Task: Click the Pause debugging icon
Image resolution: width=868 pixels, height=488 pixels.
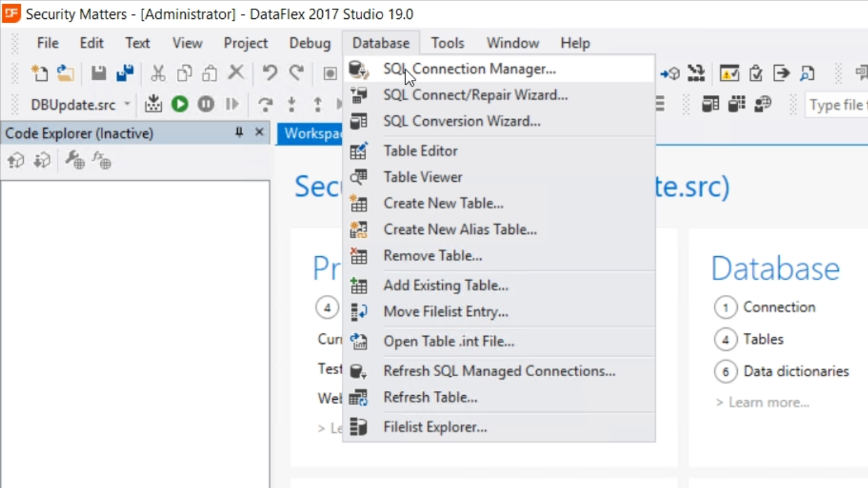Action: (205, 104)
